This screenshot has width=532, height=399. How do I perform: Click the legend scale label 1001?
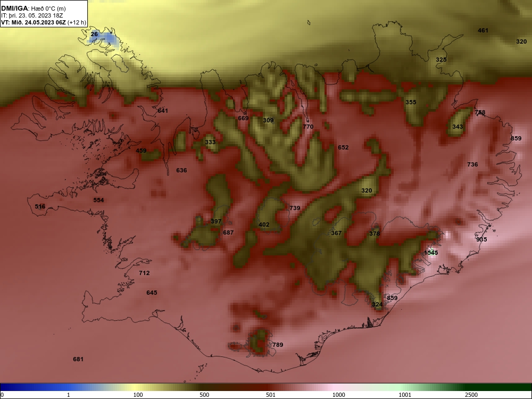[405, 395]
